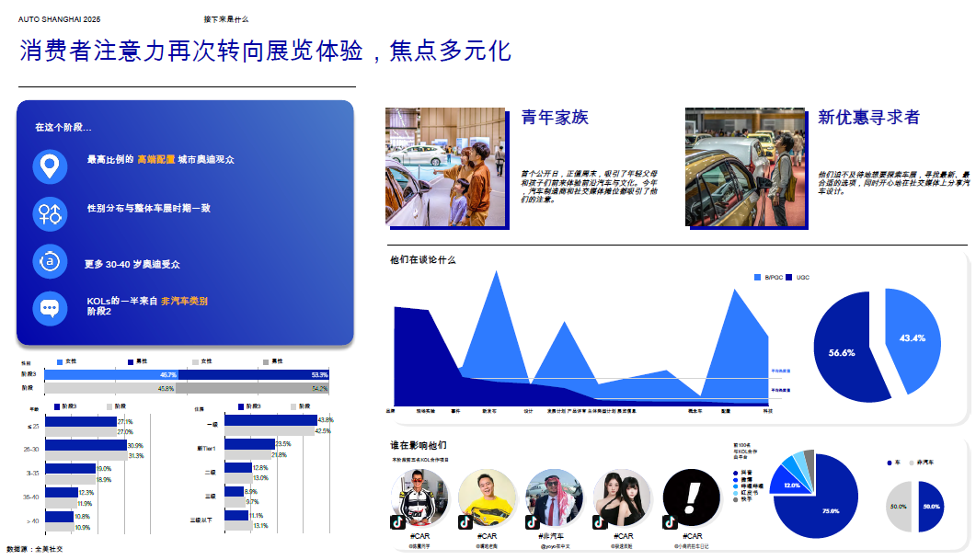Click the text 性别分布与整体车展时期一致
Image resolution: width=976 pixels, height=560 pixels.
coord(149,209)
